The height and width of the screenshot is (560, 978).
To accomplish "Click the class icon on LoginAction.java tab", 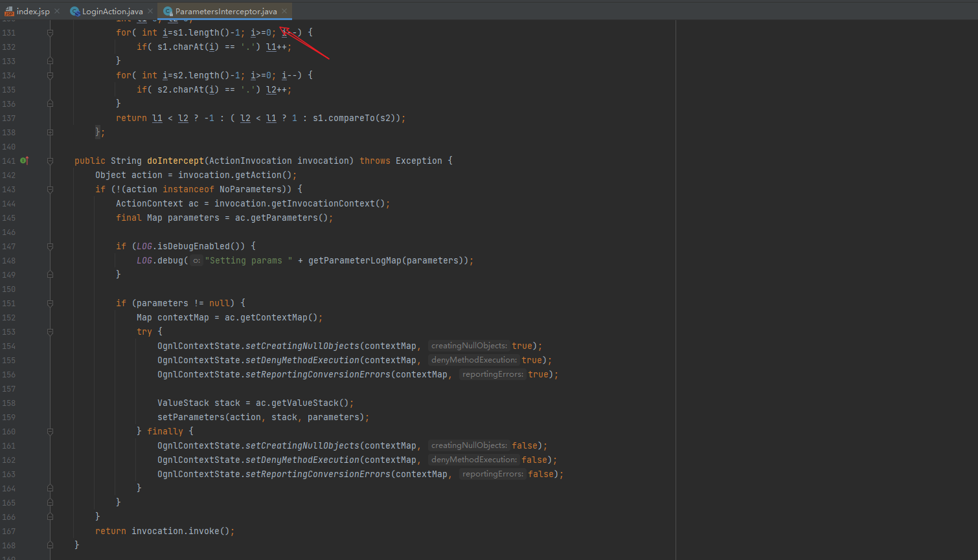I will 74,11.
